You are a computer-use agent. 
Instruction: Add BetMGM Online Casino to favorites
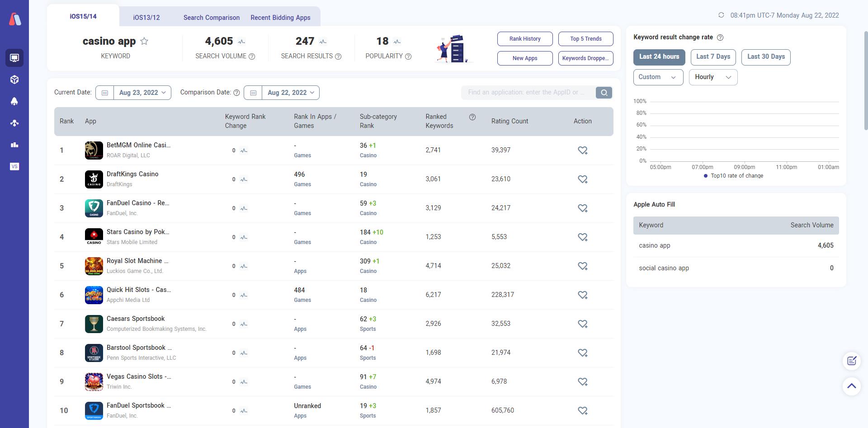tap(583, 151)
